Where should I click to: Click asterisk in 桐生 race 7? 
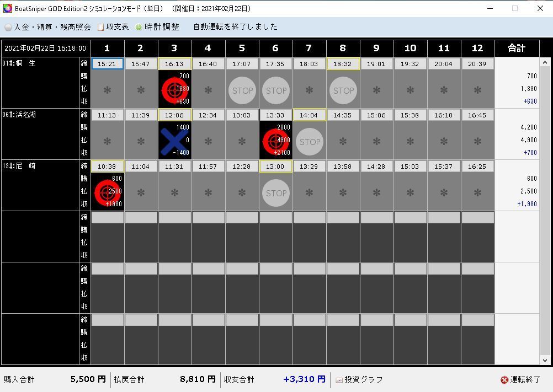point(309,90)
